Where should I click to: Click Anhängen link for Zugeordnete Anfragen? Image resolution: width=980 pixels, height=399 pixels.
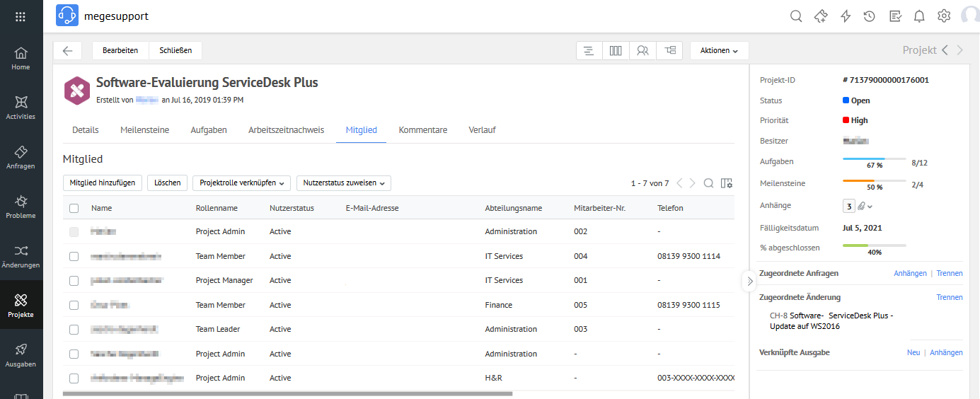coord(910,273)
